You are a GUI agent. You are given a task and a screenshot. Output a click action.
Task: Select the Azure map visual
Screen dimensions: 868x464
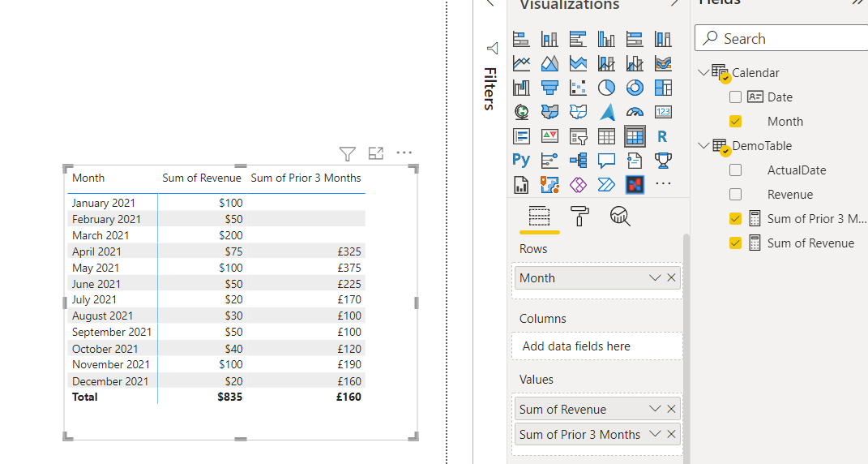coord(606,112)
